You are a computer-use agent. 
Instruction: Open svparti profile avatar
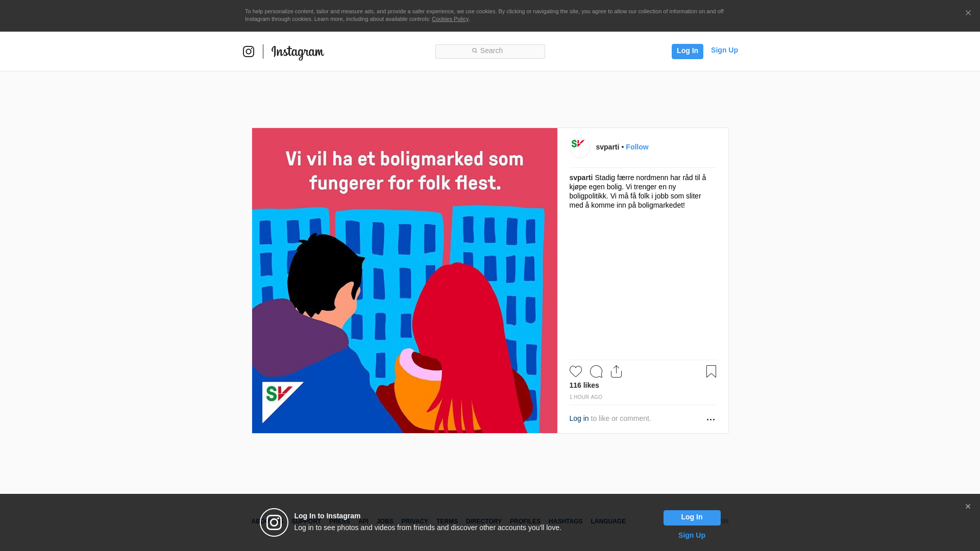580,148
